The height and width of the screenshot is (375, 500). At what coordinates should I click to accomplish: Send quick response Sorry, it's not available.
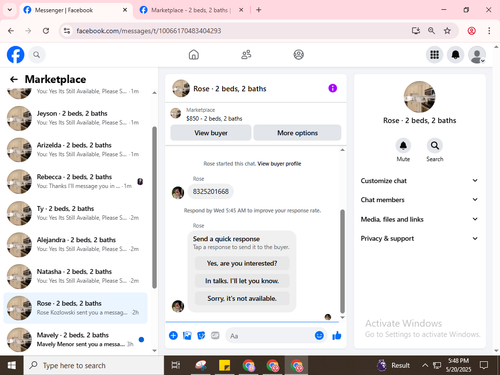click(x=242, y=298)
